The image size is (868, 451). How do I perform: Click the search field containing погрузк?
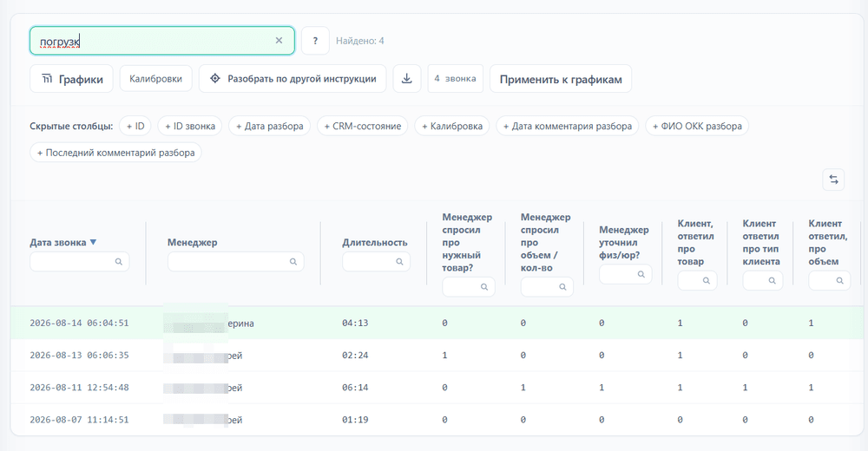[161, 41]
